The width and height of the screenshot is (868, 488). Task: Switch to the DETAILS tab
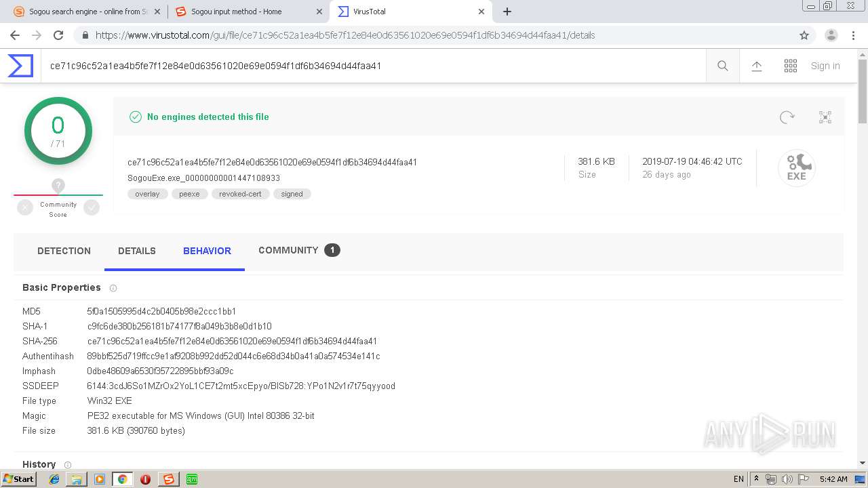[x=137, y=251]
